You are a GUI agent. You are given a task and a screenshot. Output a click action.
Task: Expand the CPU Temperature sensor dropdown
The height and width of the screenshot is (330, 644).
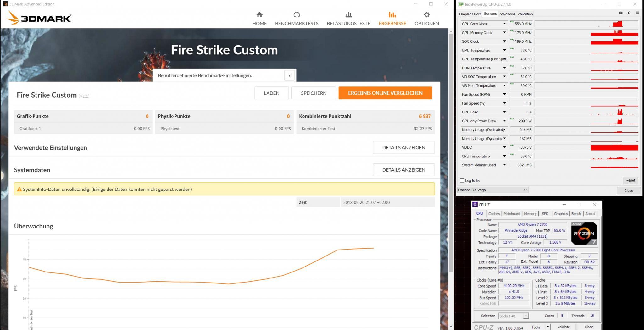[504, 156]
